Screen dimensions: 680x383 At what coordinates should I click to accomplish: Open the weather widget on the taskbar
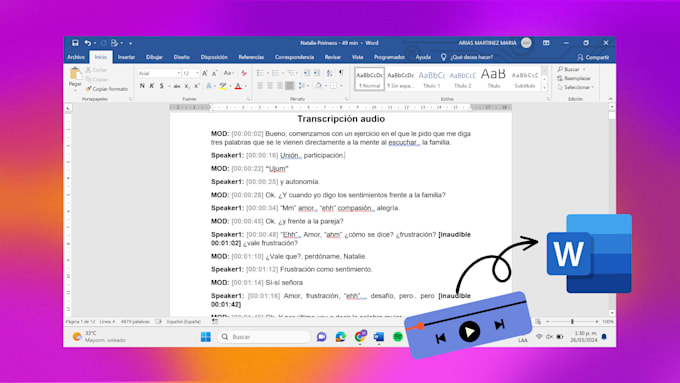point(99,337)
